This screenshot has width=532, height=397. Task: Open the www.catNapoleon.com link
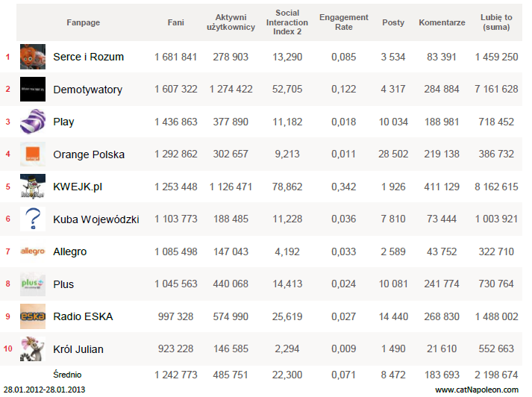[x=476, y=389]
